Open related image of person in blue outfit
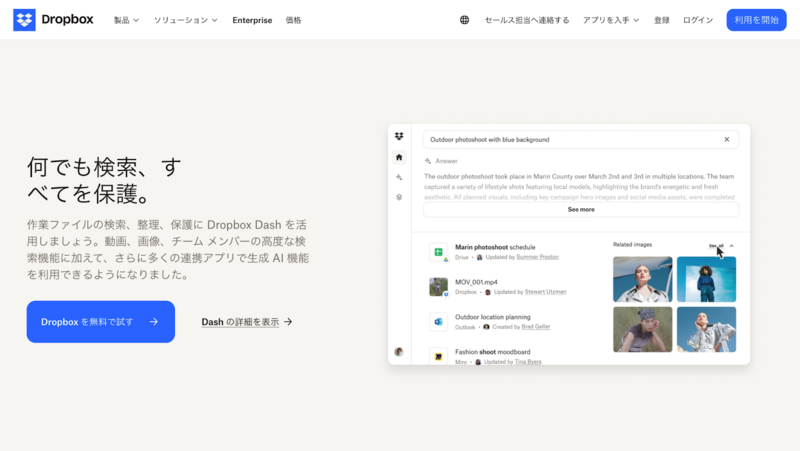This screenshot has width=800, height=451. pyautogui.click(x=706, y=279)
